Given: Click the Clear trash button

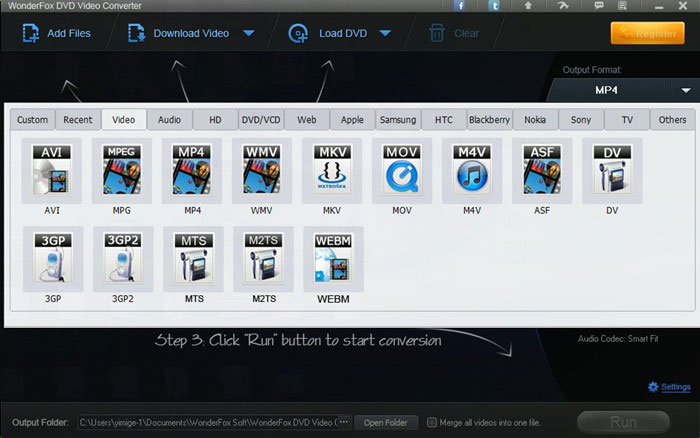Looking at the screenshot, I should pyautogui.click(x=454, y=33).
